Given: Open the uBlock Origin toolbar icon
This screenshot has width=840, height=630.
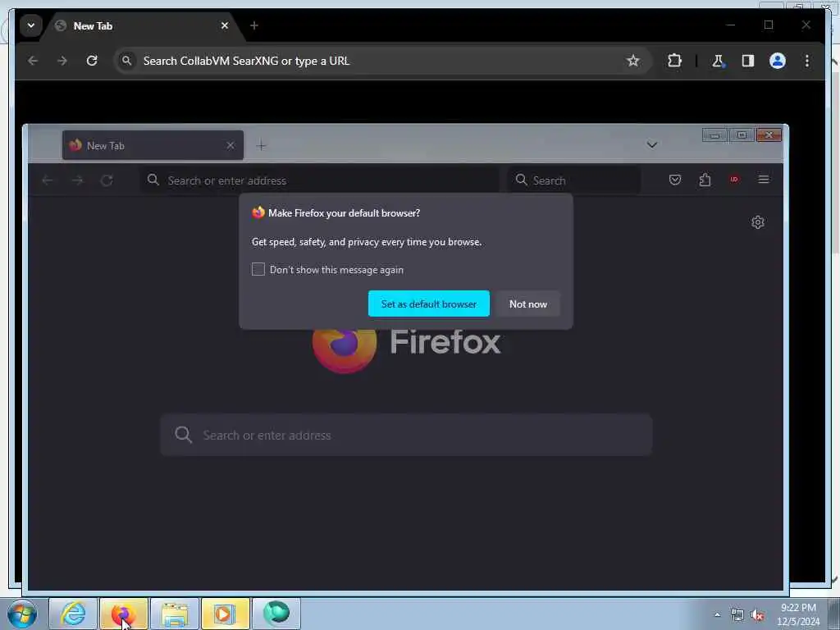Looking at the screenshot, I should click(x=734, y=180).
